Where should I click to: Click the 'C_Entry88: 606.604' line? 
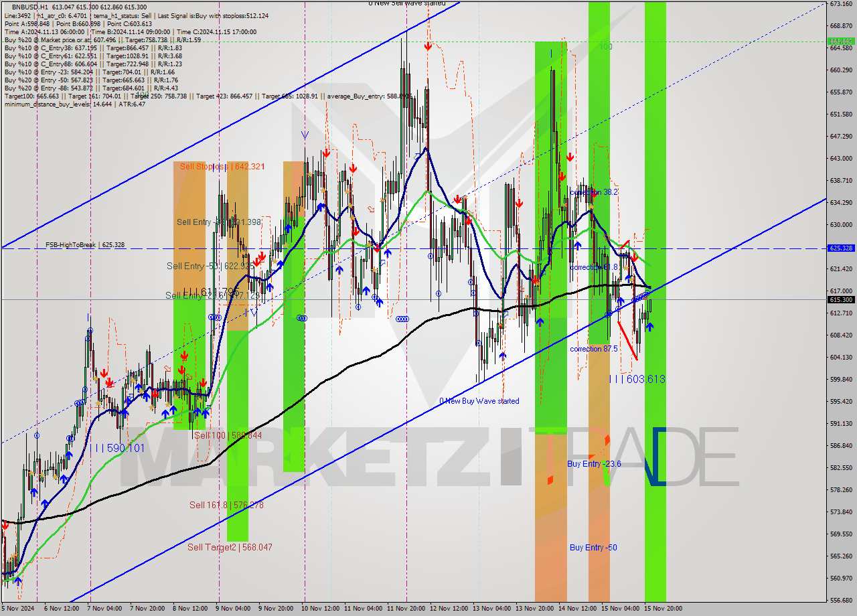tap(92, 64)
